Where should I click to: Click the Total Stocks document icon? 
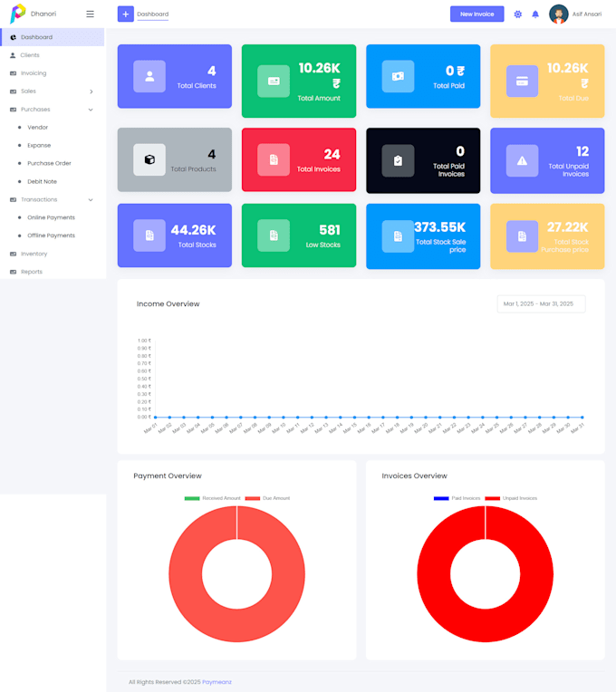point(149,235)
